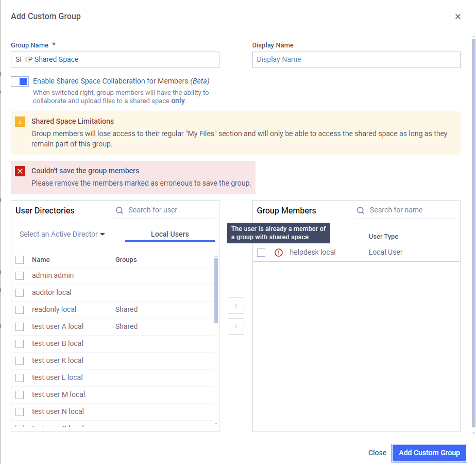Check the box for test user M local
Screen dimensions: 476x464
(20, 395)
